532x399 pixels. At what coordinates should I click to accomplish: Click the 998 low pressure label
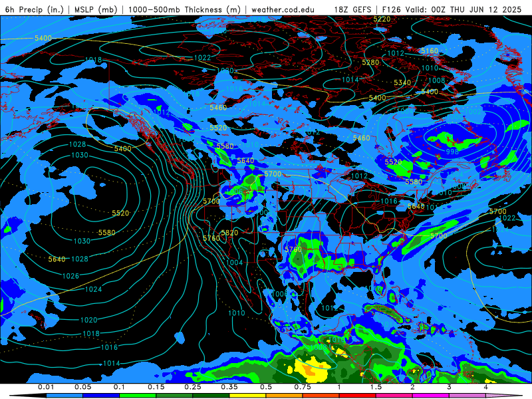(x=452, y=152)
